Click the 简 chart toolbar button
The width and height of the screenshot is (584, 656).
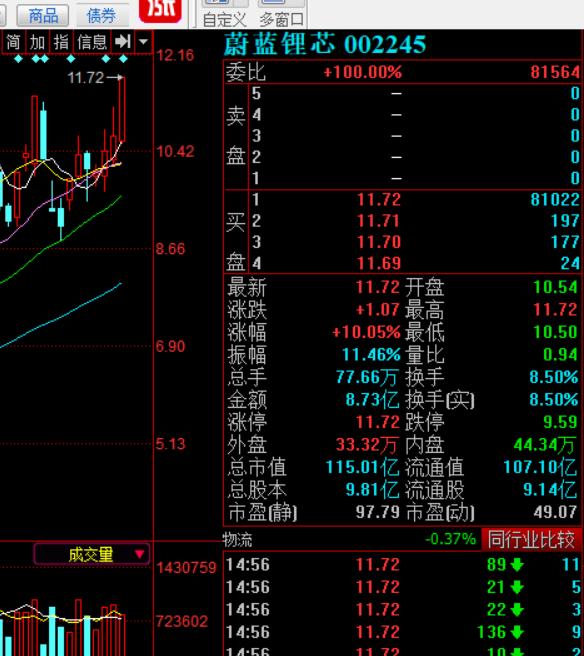click(13, 42)
